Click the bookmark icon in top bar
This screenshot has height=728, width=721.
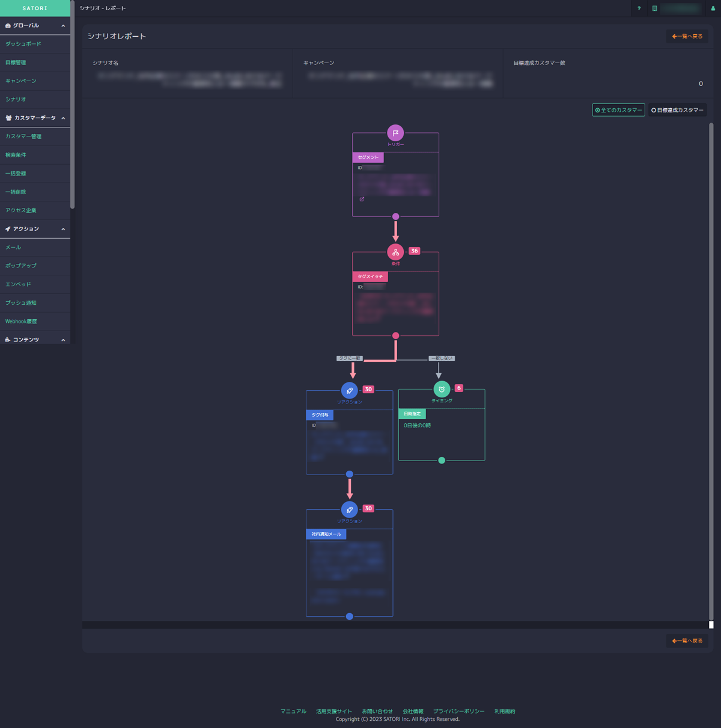(654, 8)
